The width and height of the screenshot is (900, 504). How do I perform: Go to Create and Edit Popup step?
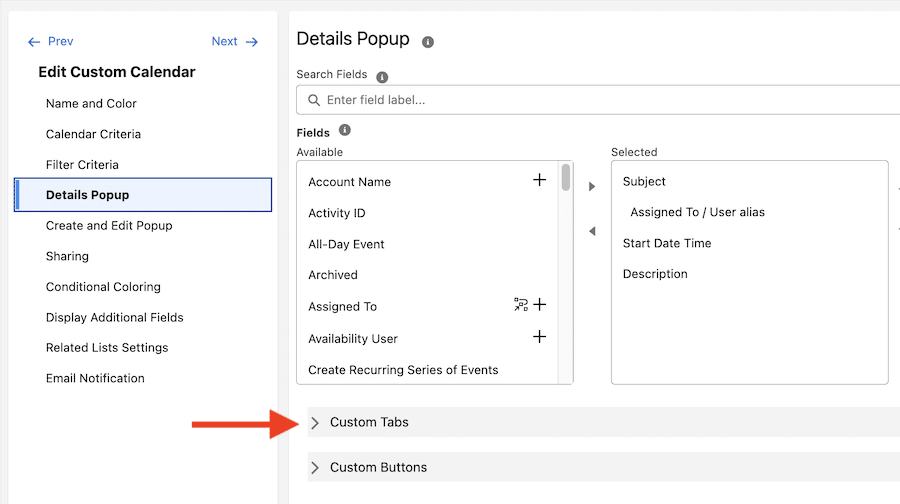pyautogui.click(x=109, y=226)
